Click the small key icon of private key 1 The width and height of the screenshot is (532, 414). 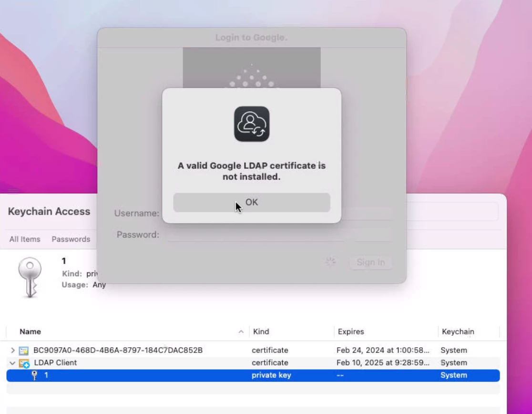click(34, 375)
